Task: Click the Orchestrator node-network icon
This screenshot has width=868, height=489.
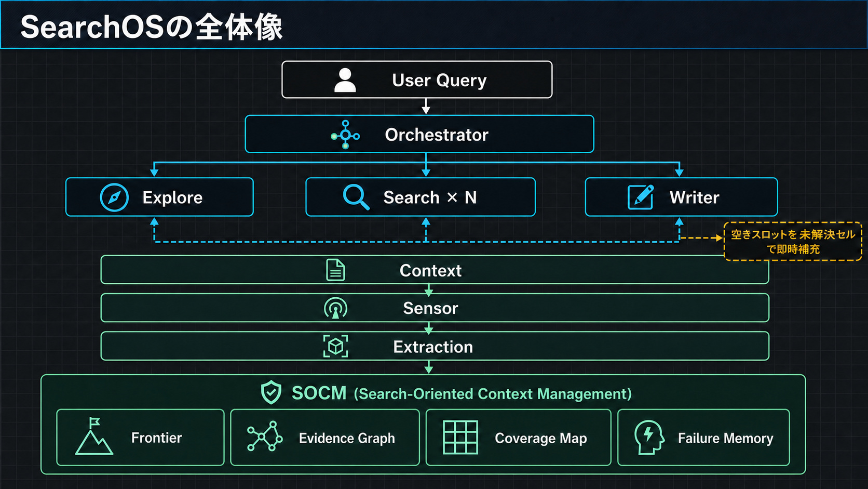Action: click(345, 135)
